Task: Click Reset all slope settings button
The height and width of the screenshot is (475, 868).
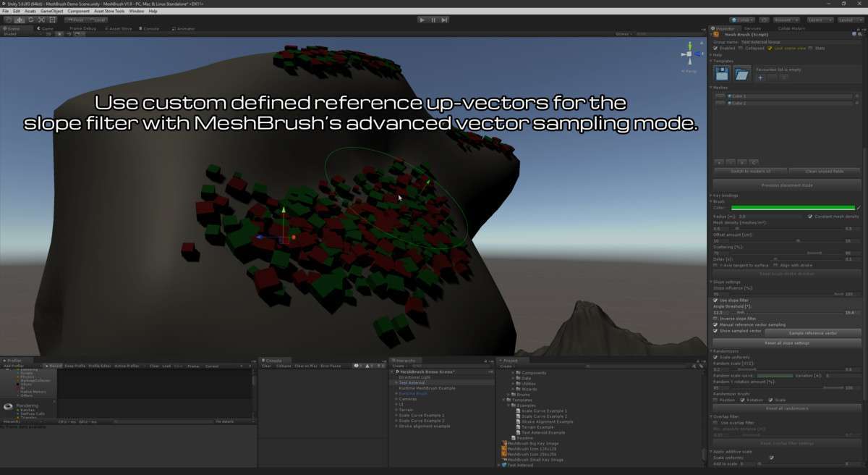Action: tap(787, 342)
